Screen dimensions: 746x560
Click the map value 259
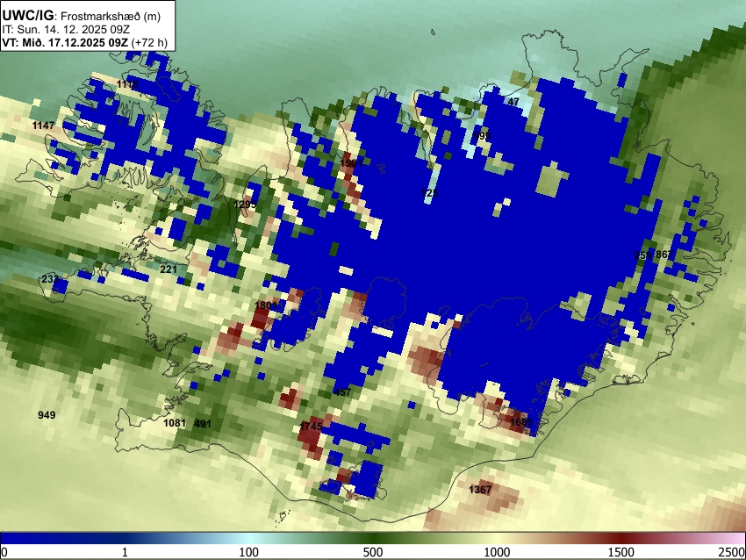pyautogui.click(x=642, y=255)
